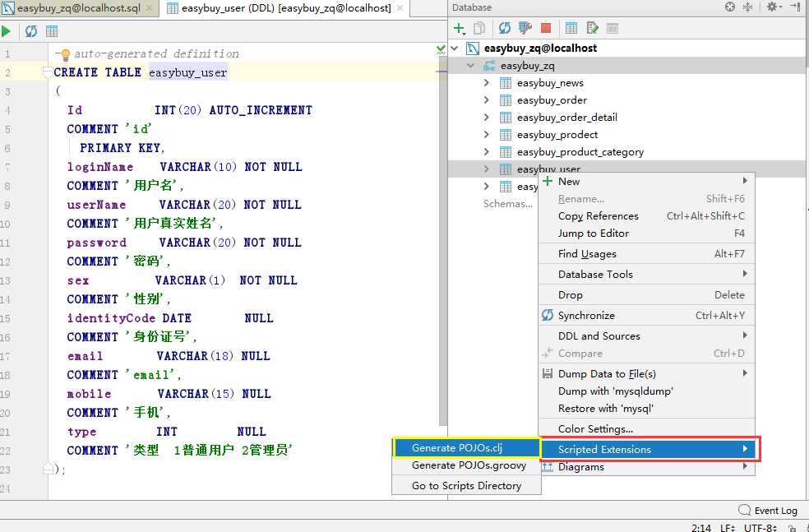Choose Synchronize in context menu
The image size is (809, 532).
(646, 316)
